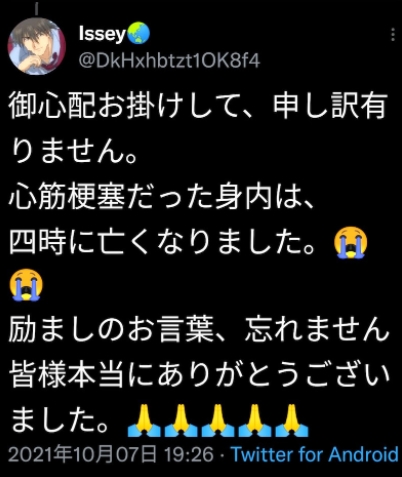Screen dimensions: 402x477
Task: Click the crying emoji after なりました。
Action: click(350, 242)
